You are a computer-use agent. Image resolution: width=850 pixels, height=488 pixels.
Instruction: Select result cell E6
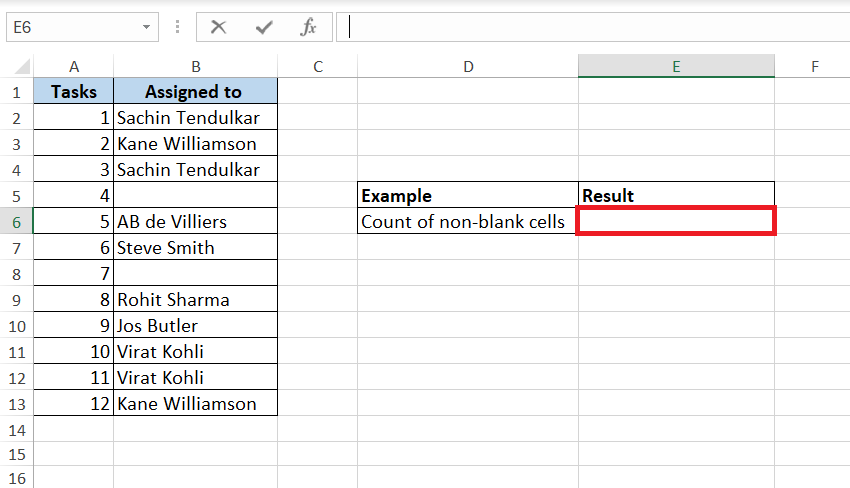coord(677,221)
